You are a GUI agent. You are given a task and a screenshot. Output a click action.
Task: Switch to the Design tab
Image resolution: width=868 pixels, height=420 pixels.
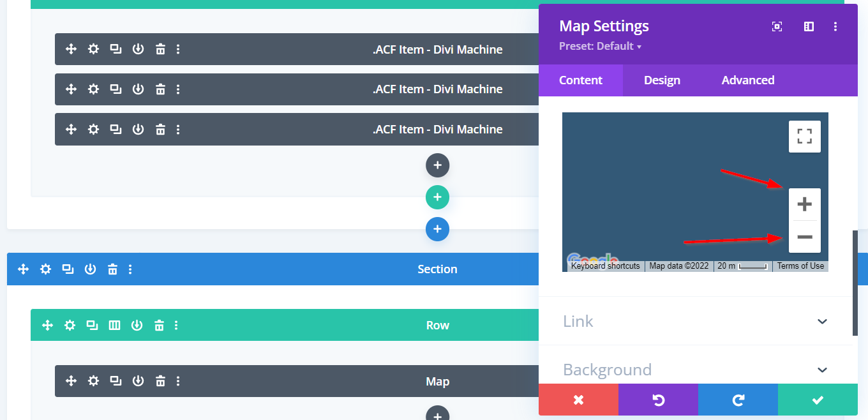(662, 80)
